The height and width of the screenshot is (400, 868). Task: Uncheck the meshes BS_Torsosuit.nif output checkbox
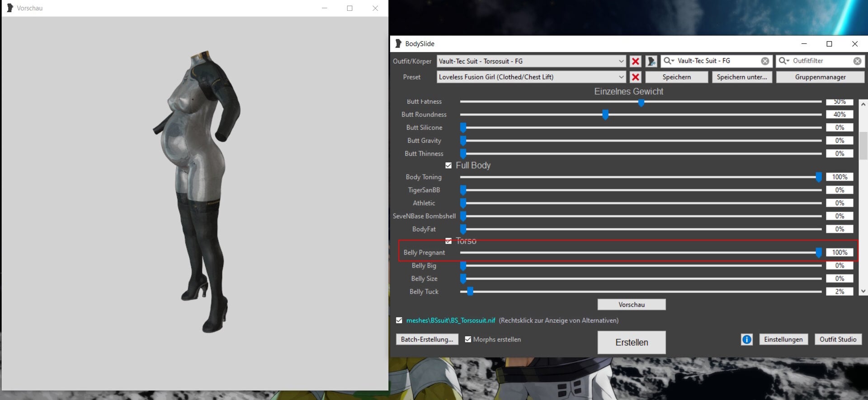[399, 320]
